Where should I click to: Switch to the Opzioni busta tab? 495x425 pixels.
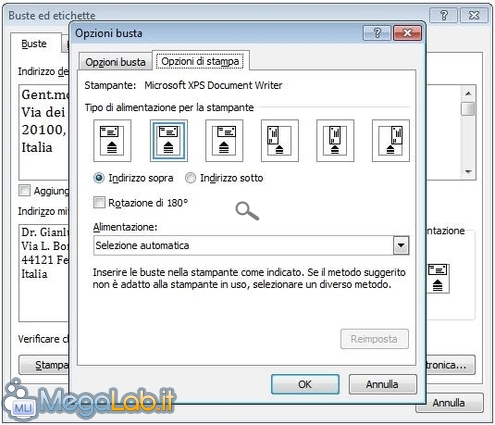click(x=115, y=62)
